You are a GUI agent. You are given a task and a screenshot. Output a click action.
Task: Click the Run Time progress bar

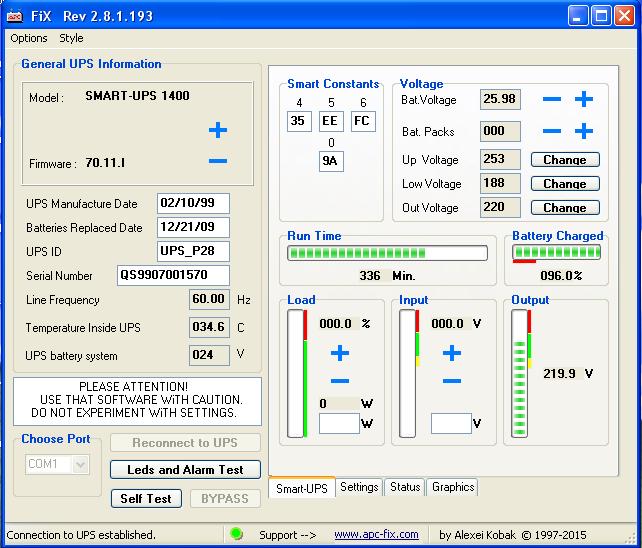pos(387,253)
